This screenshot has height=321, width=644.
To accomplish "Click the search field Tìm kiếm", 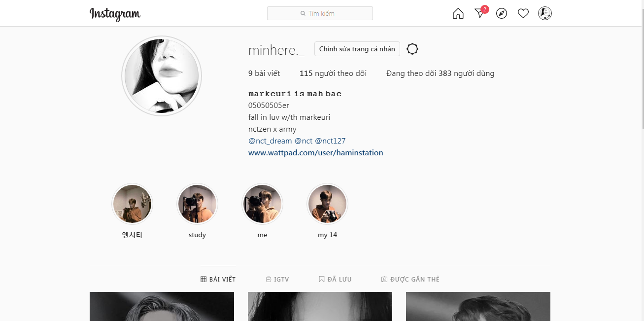I will (x=320, y=13).
